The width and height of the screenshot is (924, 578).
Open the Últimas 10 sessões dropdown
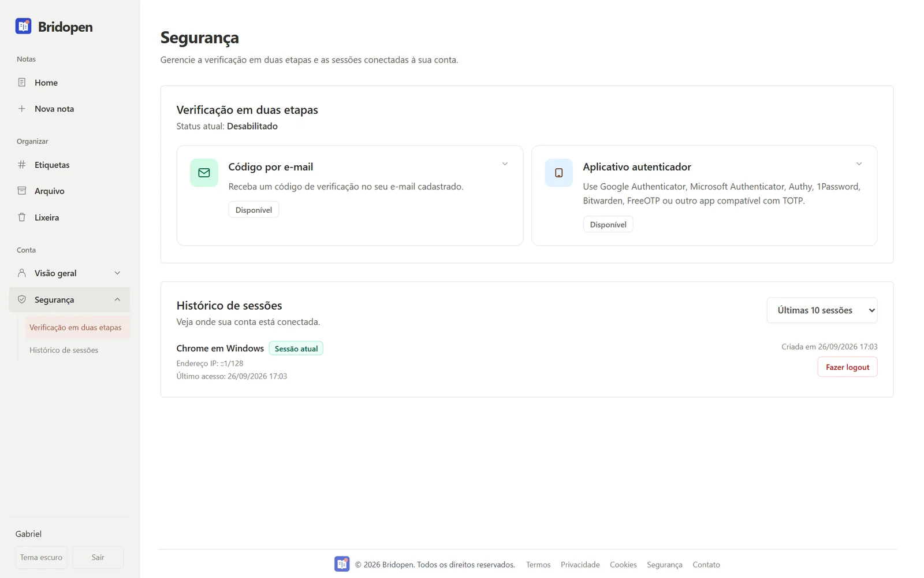pyautogui.click(x=822, y=310)
